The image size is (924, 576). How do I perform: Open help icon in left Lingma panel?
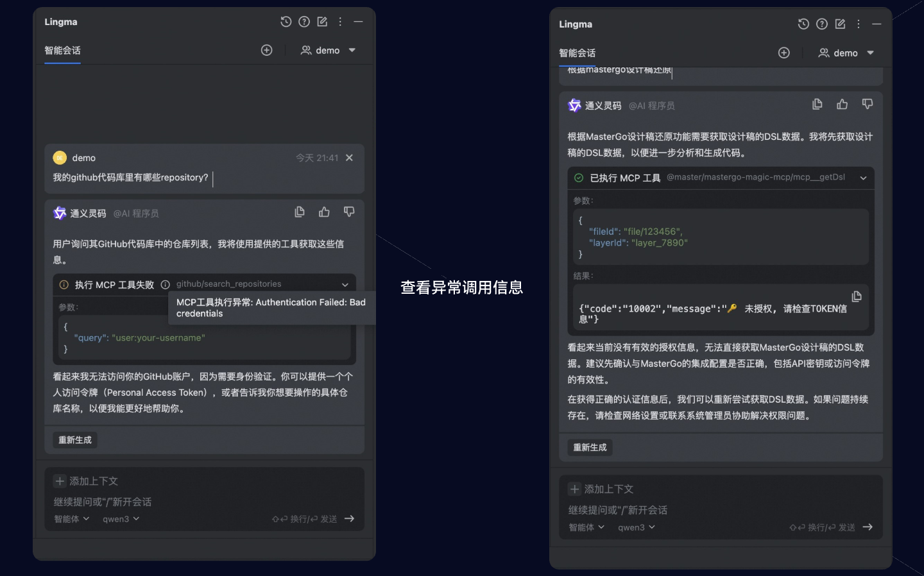(x=304, y=22)
